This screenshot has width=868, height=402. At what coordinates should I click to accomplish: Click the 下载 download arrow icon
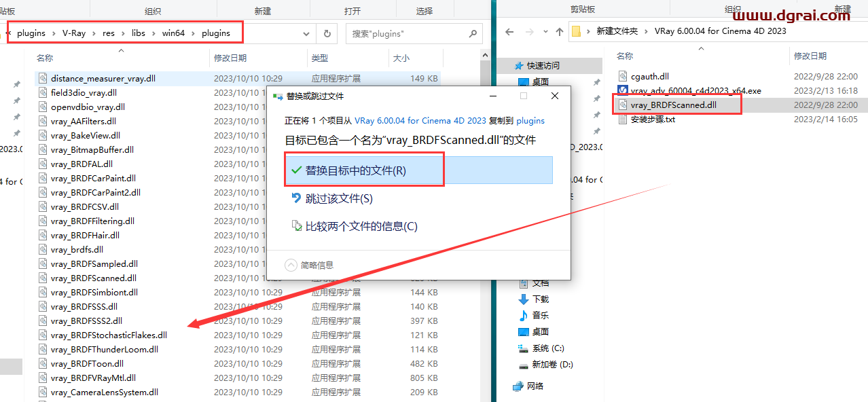[524, 299]
